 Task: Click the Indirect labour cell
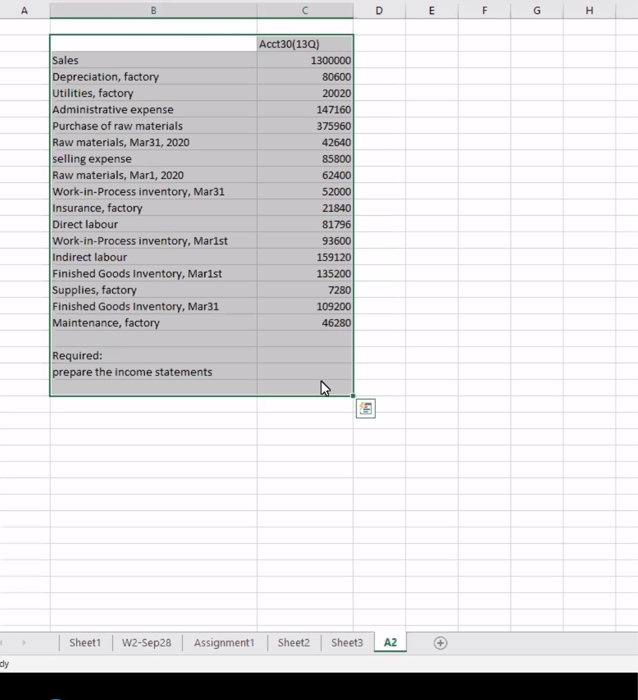point(154,257)
